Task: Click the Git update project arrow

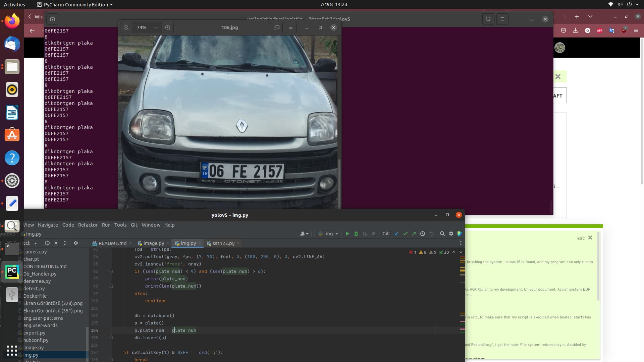Action: 396,234
